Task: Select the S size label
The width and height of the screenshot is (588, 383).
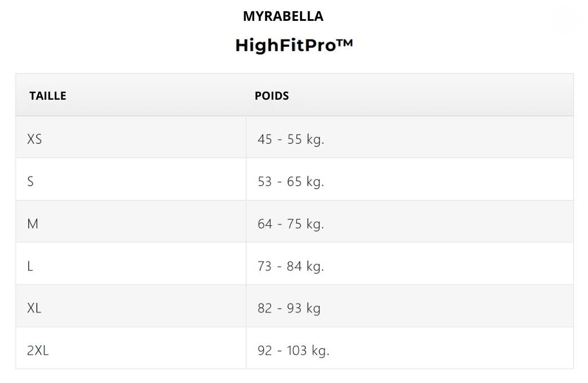Action: (30, 181)
